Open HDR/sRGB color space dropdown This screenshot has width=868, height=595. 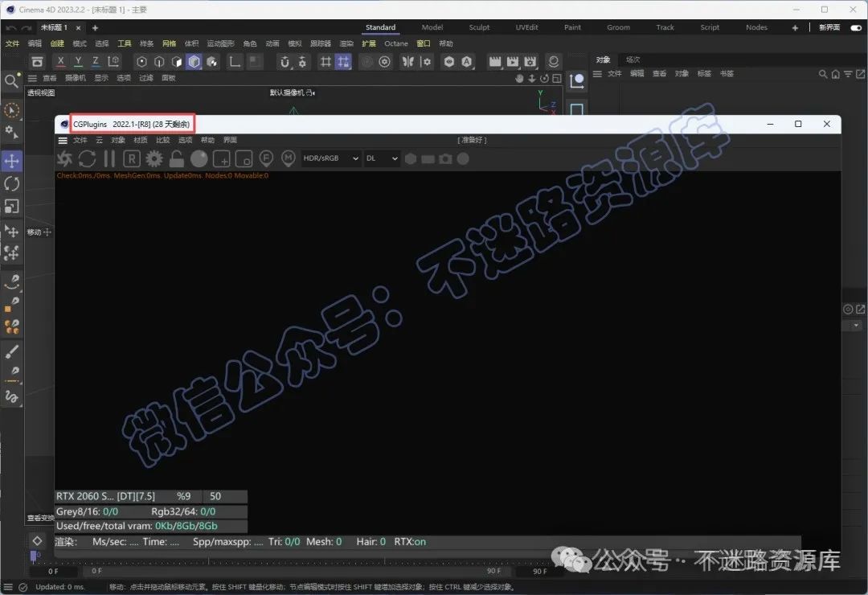coord(330,158)
